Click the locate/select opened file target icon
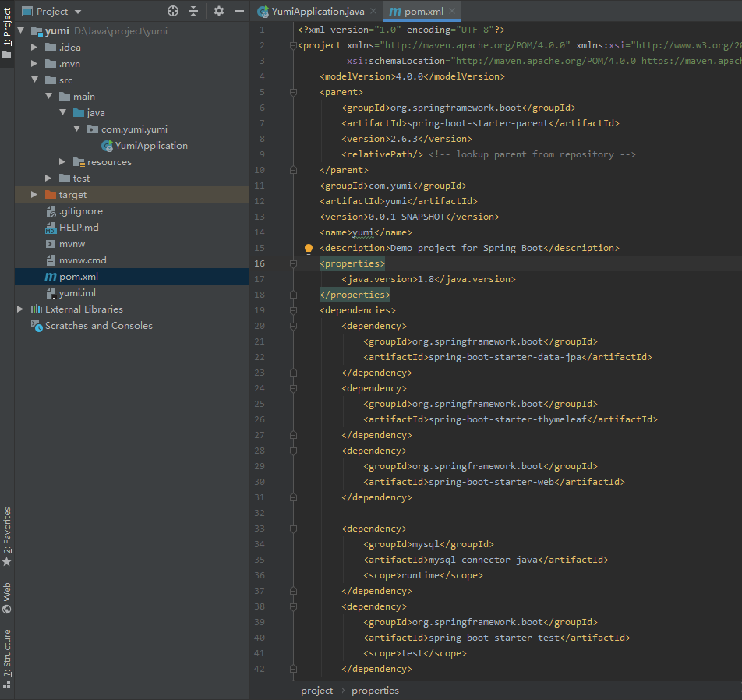 coord(173,11)
